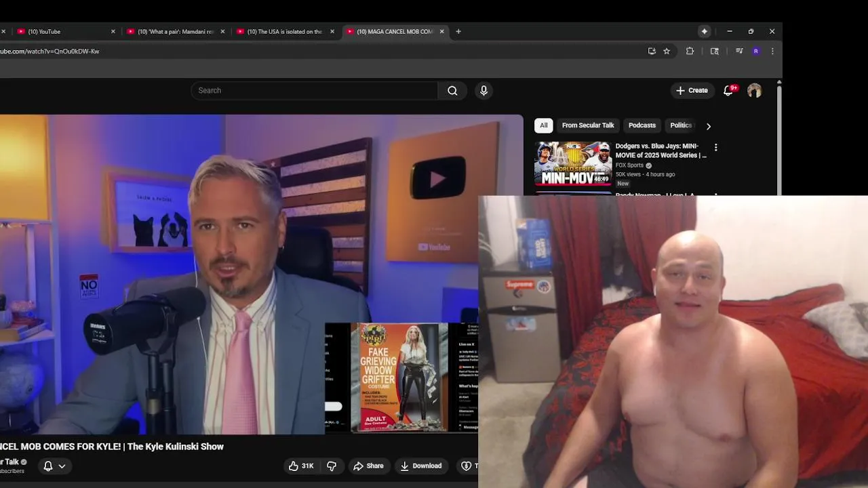This screenshot has height=488, width=868.
Task: Bookmark this page with the star icon
Action: 667,51
